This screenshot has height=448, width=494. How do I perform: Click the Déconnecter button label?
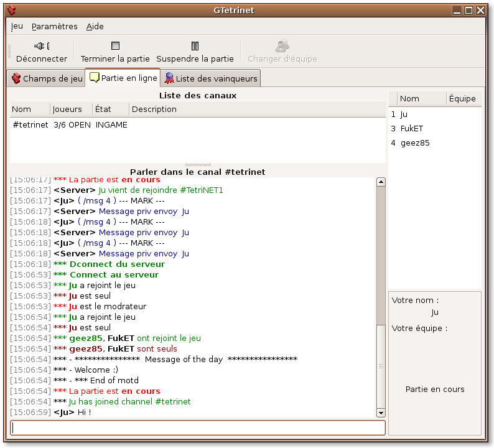coord(42,59)
